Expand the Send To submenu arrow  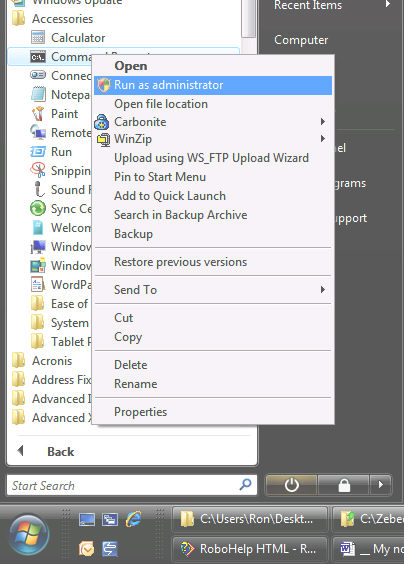click(x=323, y=290)
